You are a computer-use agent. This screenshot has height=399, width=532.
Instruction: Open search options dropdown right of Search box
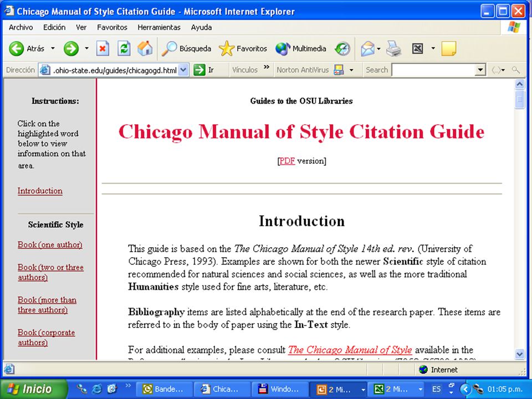click(x=499, y=70)
